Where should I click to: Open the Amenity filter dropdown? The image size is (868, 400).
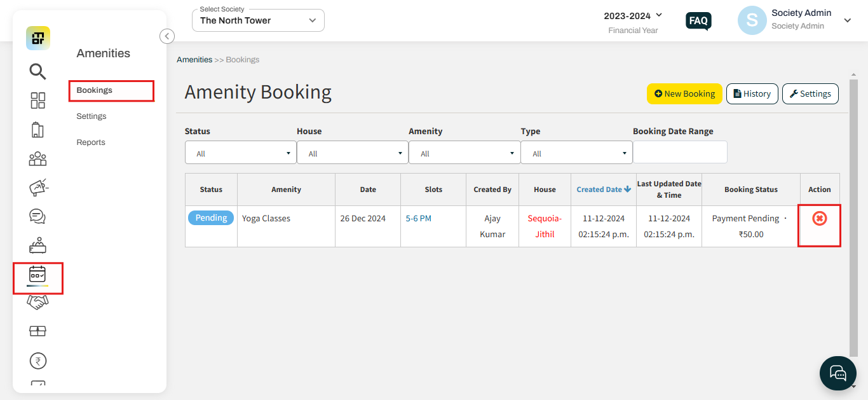click(465, 153)
